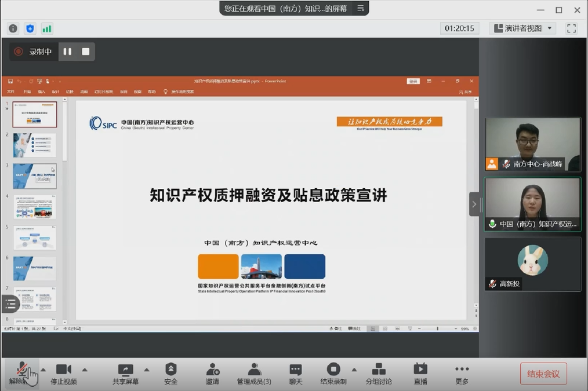This screenshot has width=588, height=391.
Task: Switch to the 设计 ribbon tab
Action: [x=56, y=92]
